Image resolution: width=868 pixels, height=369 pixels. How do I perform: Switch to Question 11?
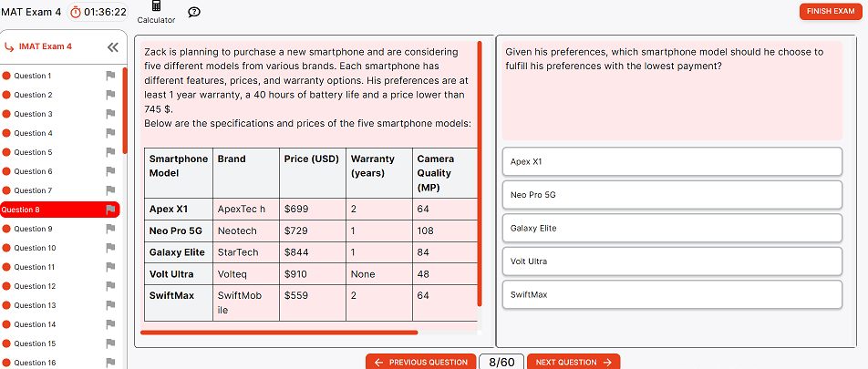tap(35, 267)
